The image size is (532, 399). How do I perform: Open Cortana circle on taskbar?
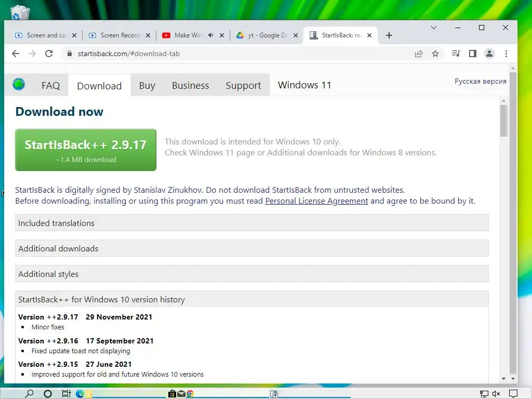[48, 394]
